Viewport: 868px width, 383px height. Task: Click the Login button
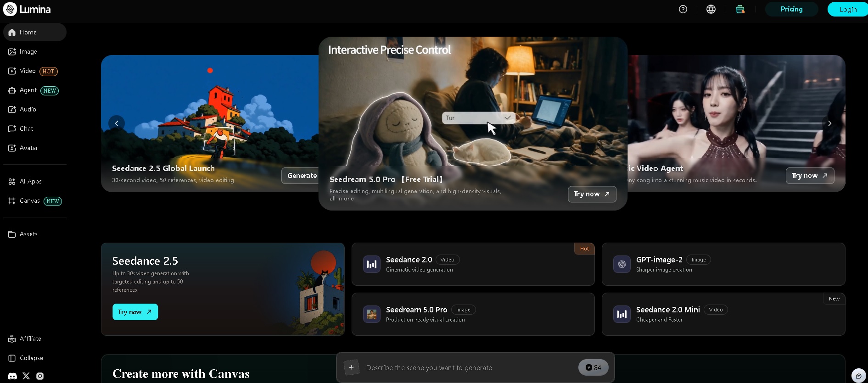848,9
